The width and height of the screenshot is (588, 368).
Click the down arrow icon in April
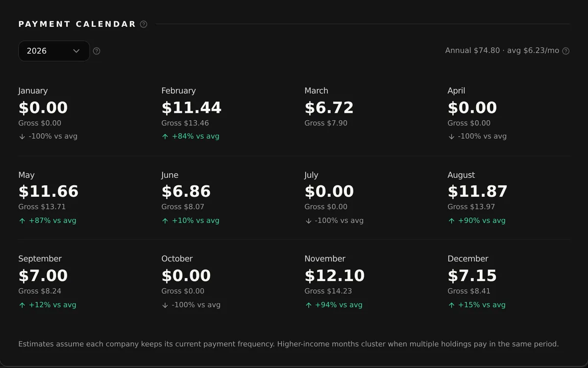451,136
